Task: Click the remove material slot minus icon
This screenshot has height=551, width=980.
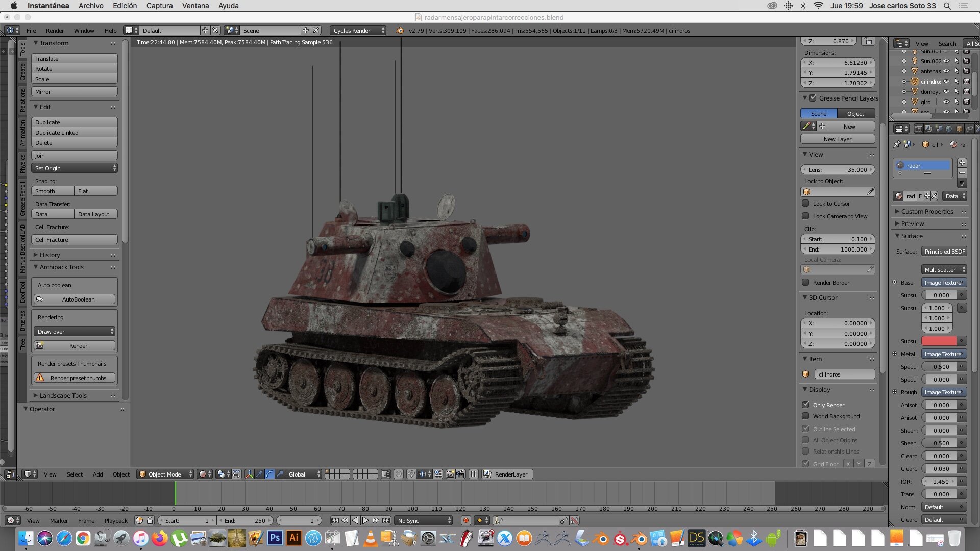Action: pyautogui.click(x=962, y=173)
